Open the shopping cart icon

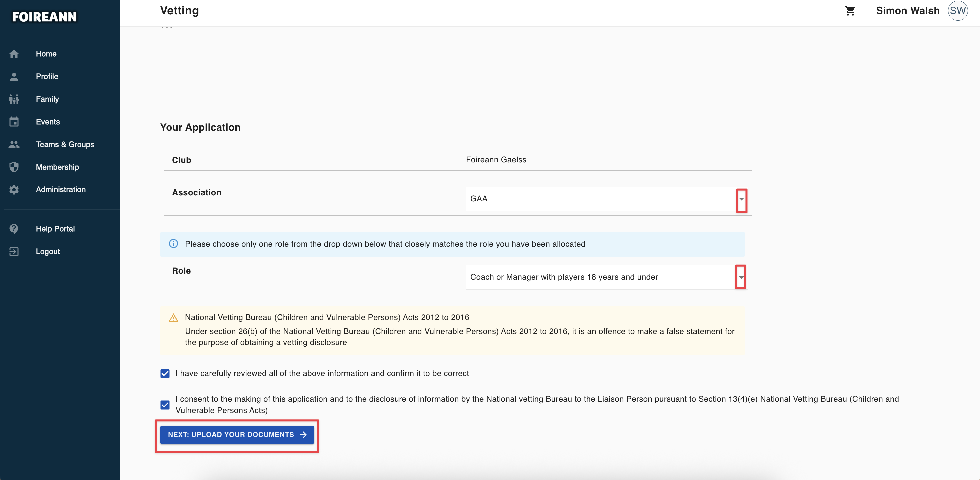(850, 11)
